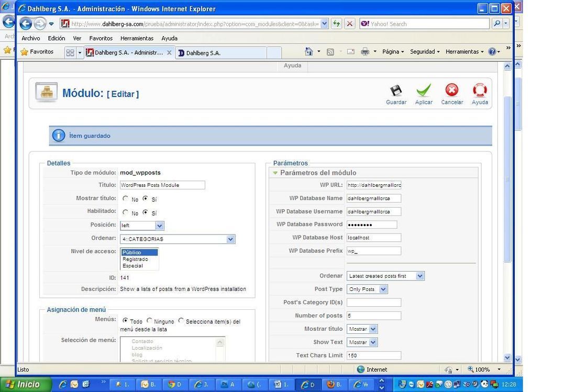Screen dimensions: 576x392
Task: Open the Mostrar título parameter dropdown
Action: click(x=362, y=329)
